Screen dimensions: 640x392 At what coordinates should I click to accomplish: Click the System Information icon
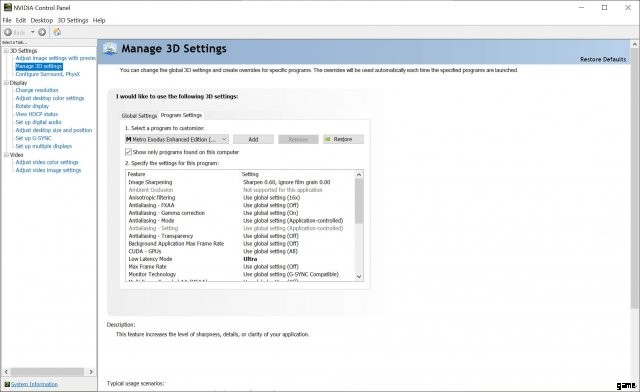[x=7, y=384]
